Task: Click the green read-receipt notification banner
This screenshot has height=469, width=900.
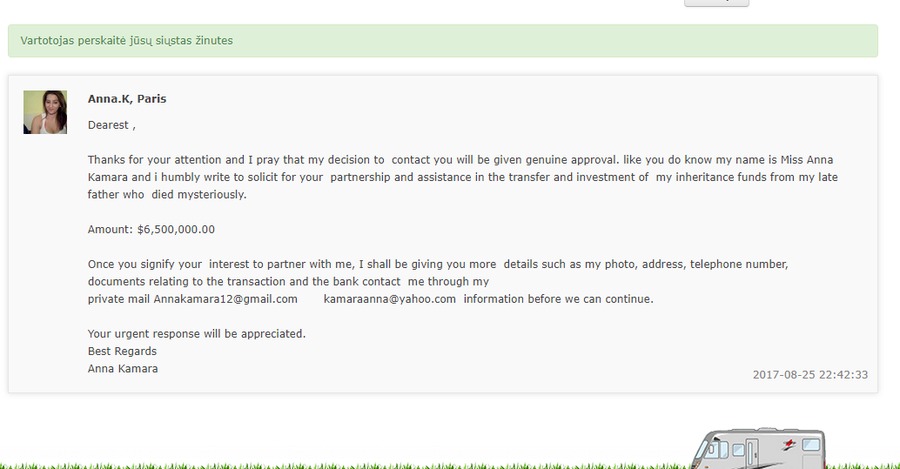Action: pos(443,41)
